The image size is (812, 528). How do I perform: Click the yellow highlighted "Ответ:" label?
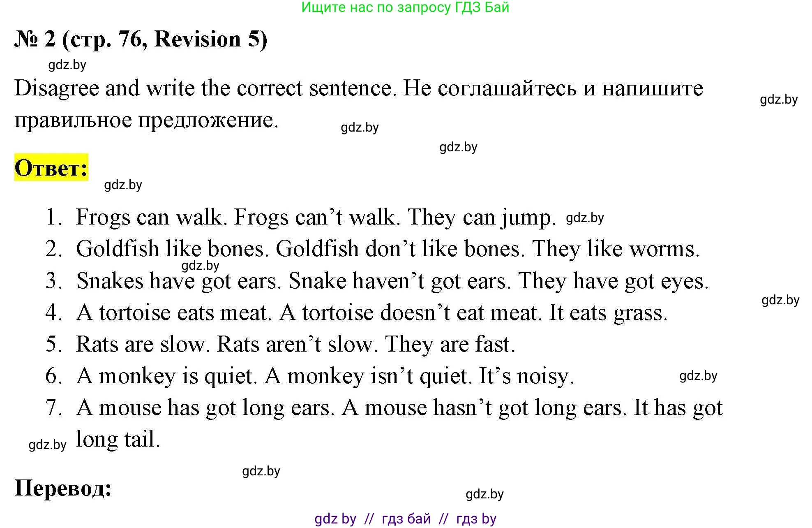tap(51, 168)
